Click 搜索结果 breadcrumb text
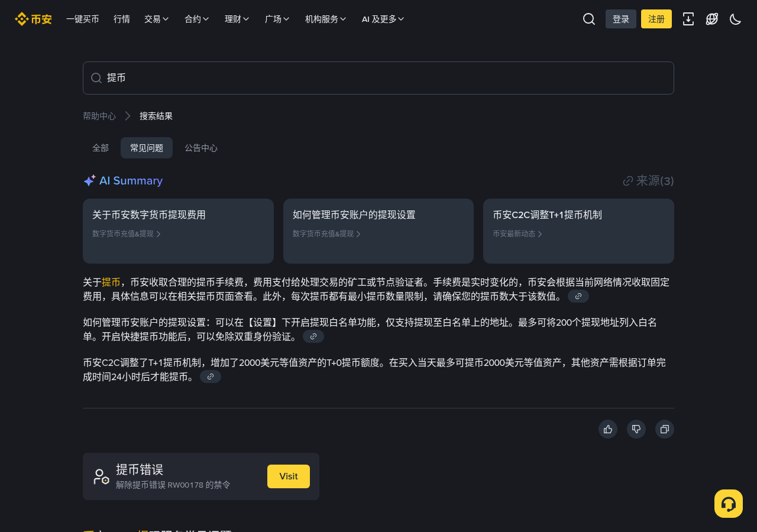Screen dimensions: 757x532 156,116
